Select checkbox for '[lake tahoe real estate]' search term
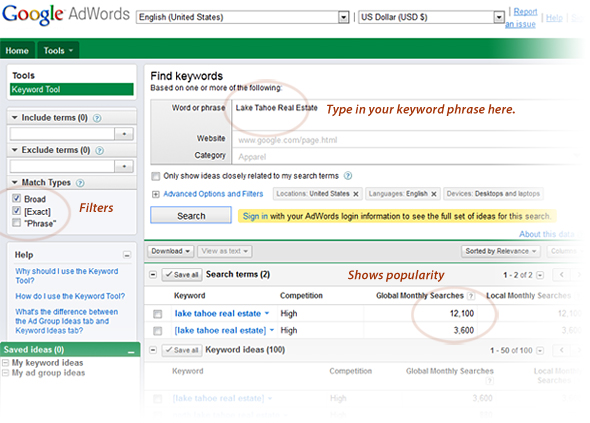 pos(158,331)
